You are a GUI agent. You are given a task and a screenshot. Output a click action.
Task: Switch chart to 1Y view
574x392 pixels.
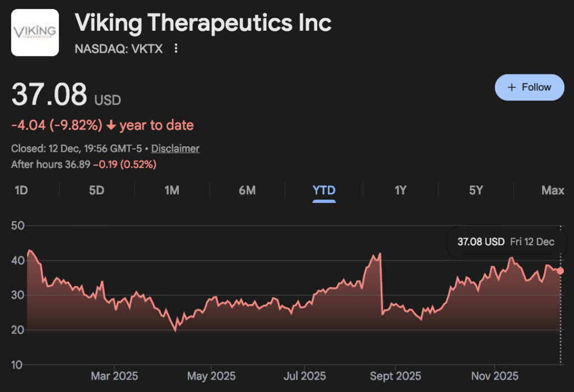400,190
